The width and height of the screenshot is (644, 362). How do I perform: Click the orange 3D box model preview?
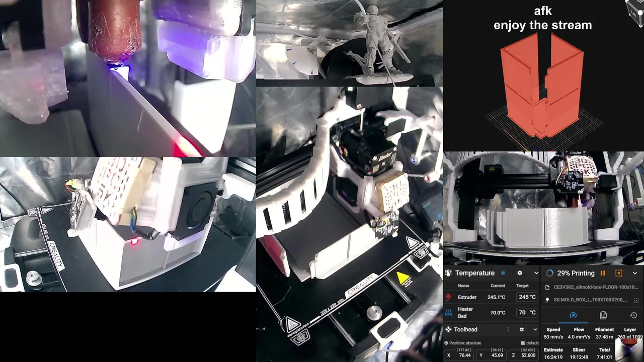pos(542,85)
